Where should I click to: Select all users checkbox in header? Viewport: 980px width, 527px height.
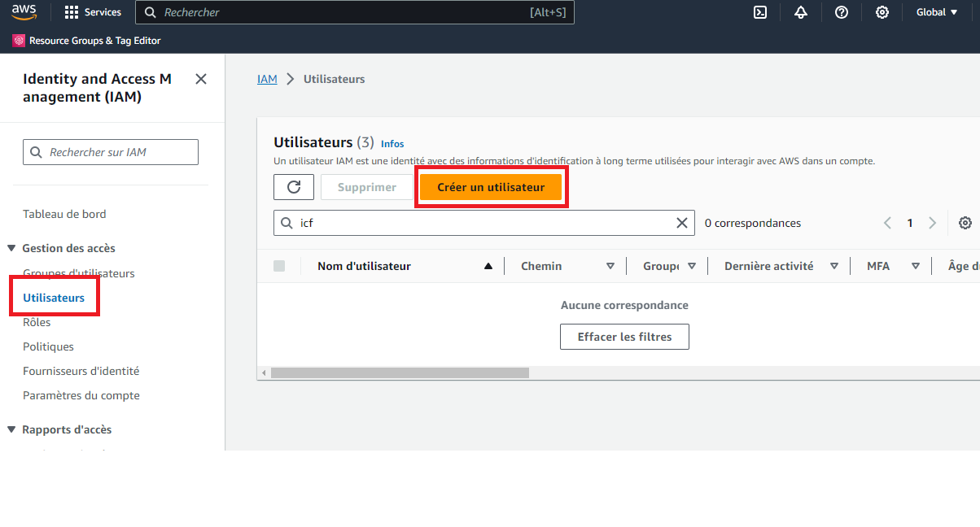[x=279, y=266]
